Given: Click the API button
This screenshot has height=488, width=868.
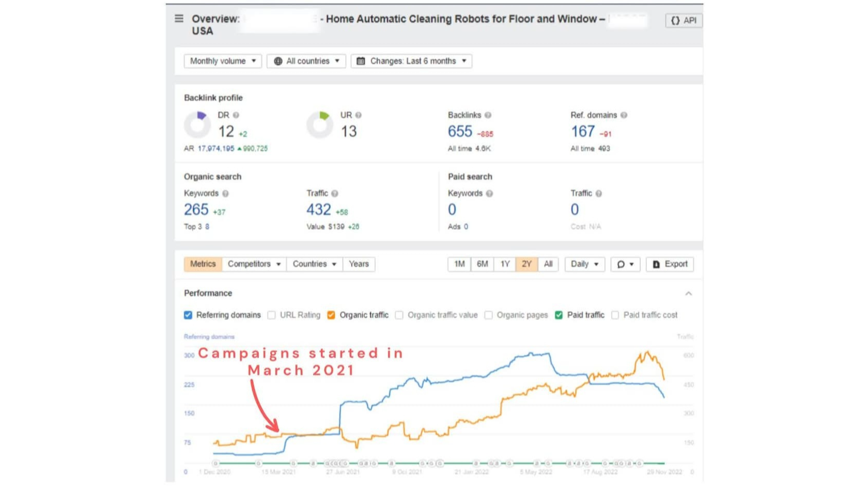Looking at the screenshot, I should (x=684, y=20).
